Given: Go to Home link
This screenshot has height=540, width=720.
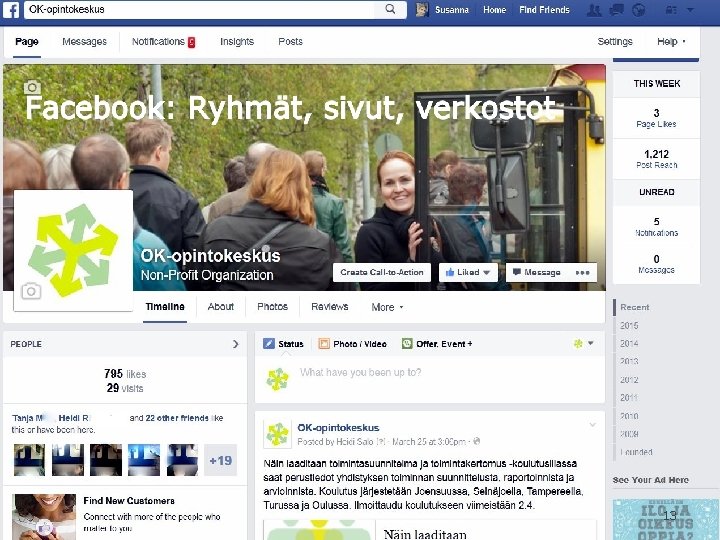Looking at the screenshot, I should click(x=495, y=10).
